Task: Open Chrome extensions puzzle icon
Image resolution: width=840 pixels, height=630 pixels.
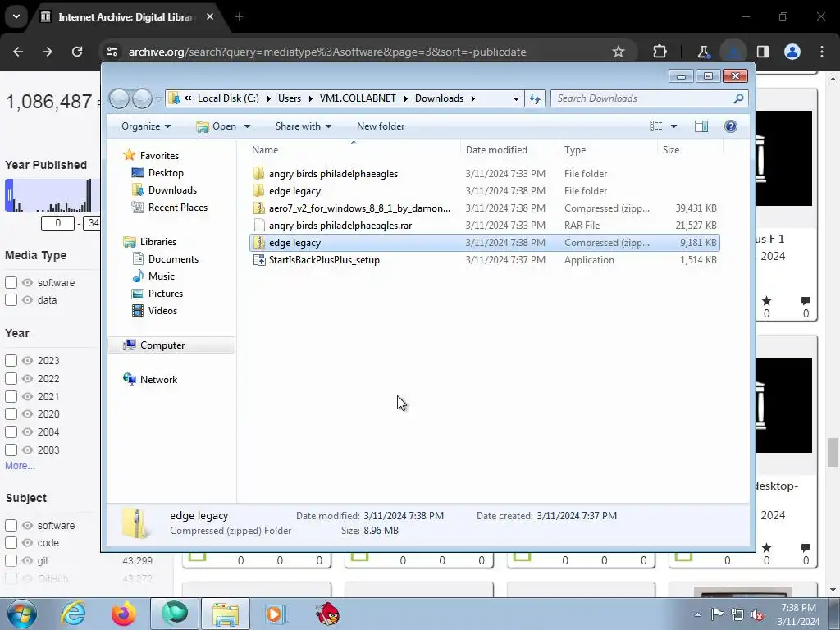Action: [660, 52]
